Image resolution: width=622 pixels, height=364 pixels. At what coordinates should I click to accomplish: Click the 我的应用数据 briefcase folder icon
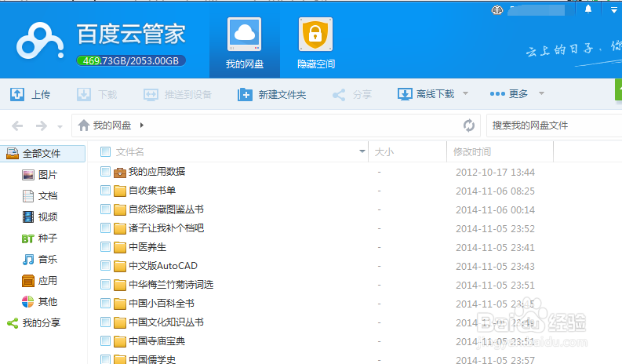click(120, 172)
